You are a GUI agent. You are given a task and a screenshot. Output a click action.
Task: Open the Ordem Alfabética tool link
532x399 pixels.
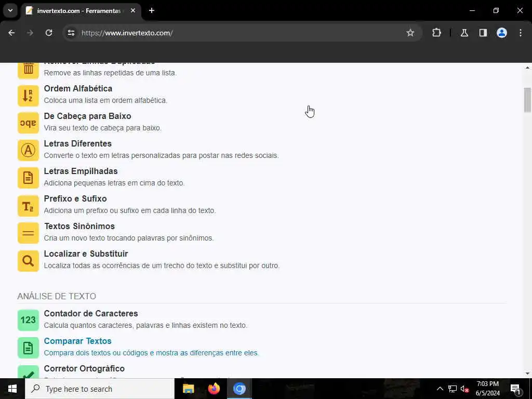coord(78,88)
